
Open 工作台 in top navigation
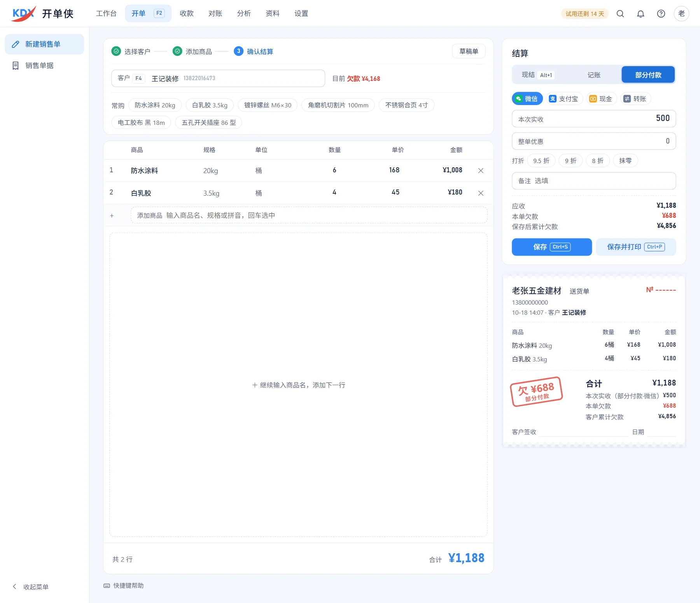(106, 14)
